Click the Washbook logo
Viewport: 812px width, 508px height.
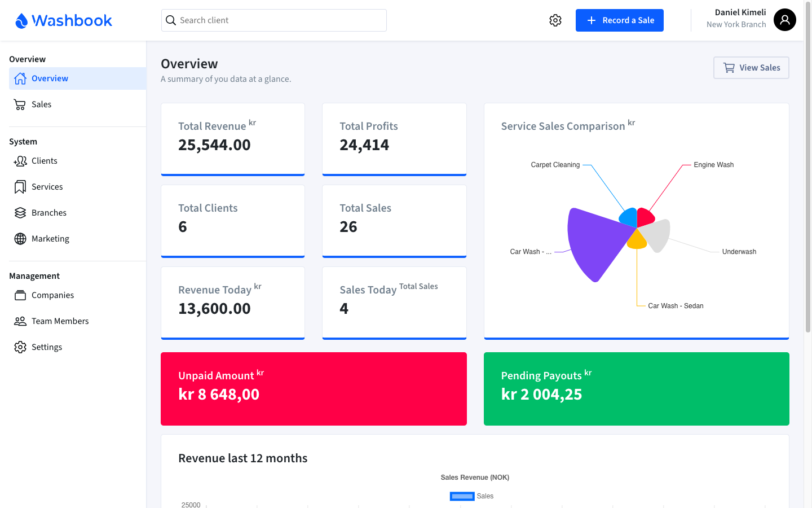63,21
